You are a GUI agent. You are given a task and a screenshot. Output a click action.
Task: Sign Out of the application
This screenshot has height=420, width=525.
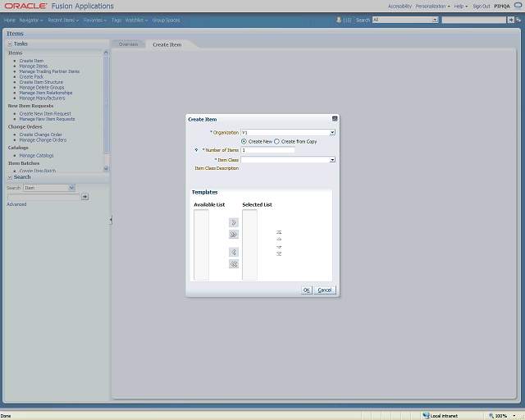(x=482, y=7)
